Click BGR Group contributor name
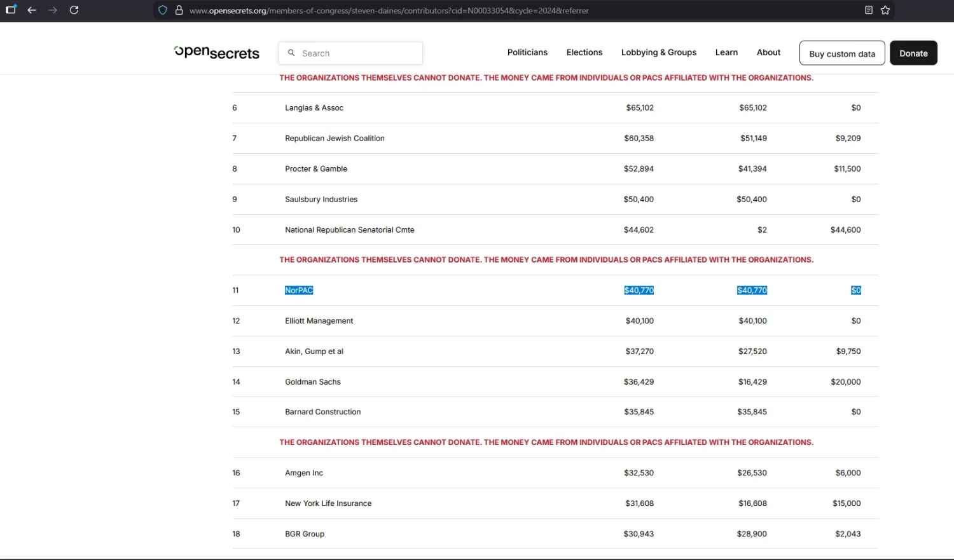 [x=305, y=534]
